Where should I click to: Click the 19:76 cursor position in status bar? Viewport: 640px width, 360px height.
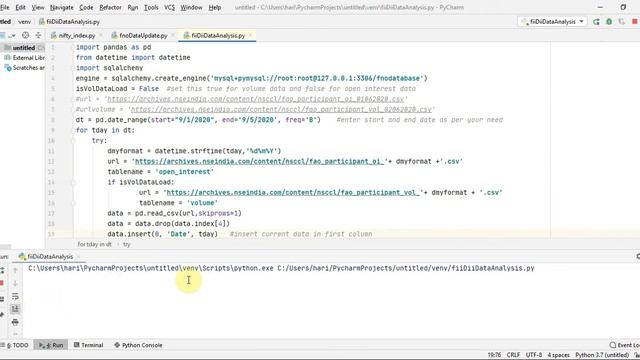tap(494, 355)
